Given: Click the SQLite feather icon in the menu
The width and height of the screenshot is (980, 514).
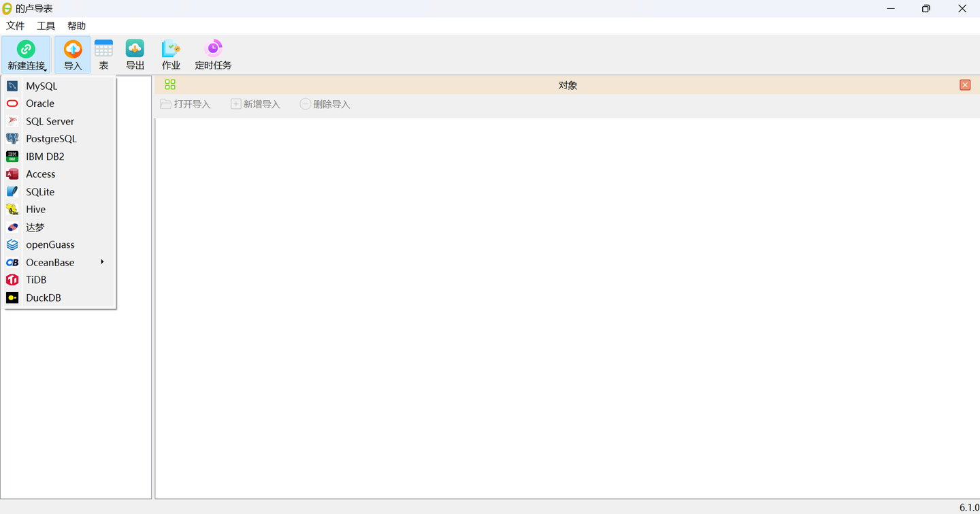Looking at the screenshot, I should [12, 192].
